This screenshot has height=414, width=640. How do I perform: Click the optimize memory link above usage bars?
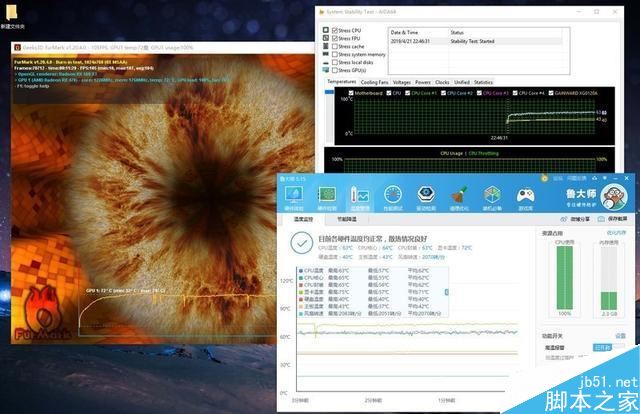point(616,233)
